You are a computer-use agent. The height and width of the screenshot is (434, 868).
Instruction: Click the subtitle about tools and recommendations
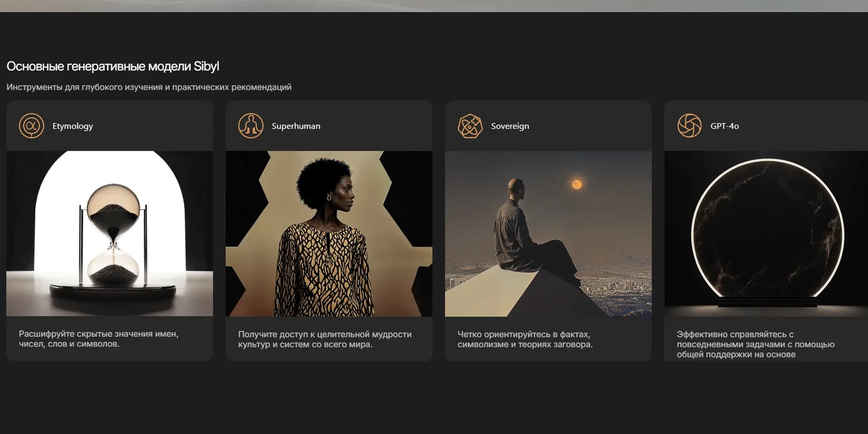coord(149,87)
